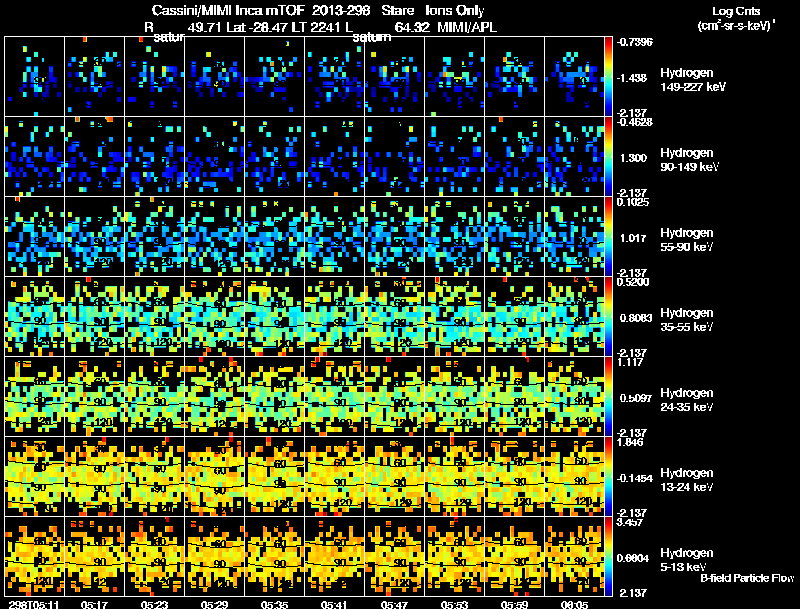Click the -0.4628 colorbar value
Screen dimensions: 800x609
pos(634,122)
